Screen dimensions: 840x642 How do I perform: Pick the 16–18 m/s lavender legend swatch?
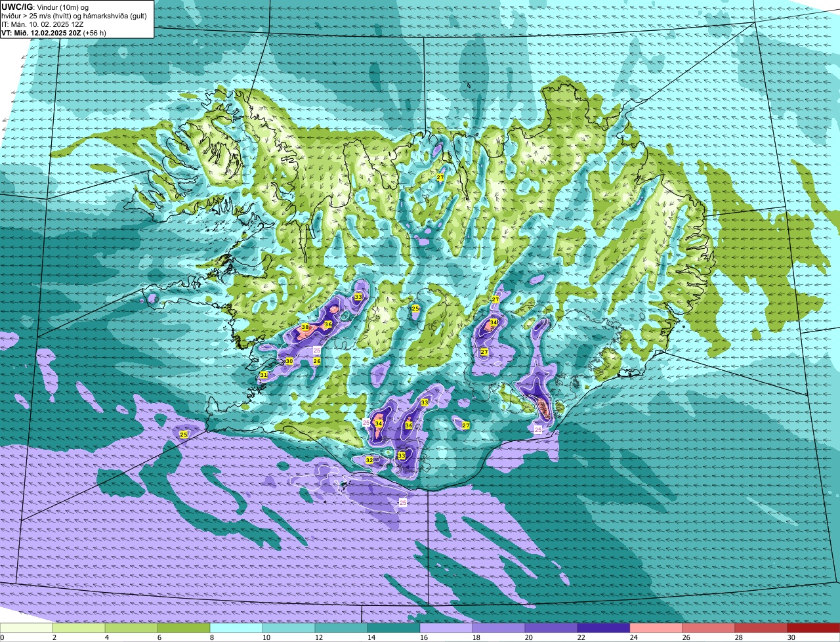point(446,628)
